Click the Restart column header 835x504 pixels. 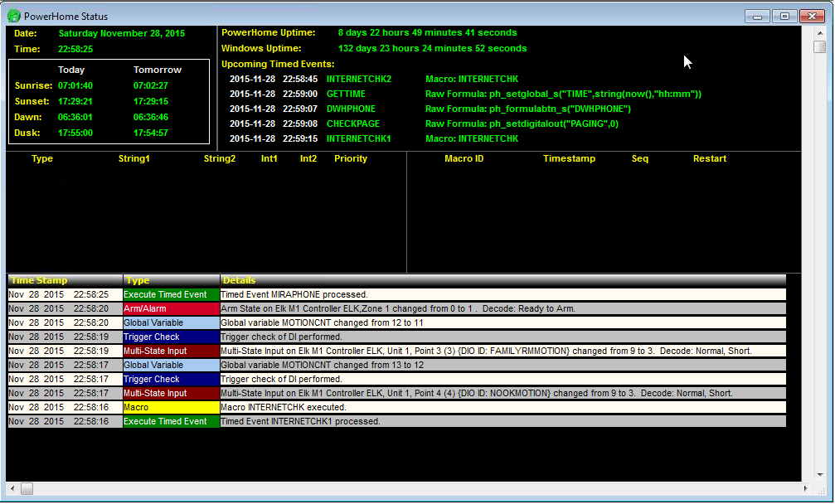(709, 158)
